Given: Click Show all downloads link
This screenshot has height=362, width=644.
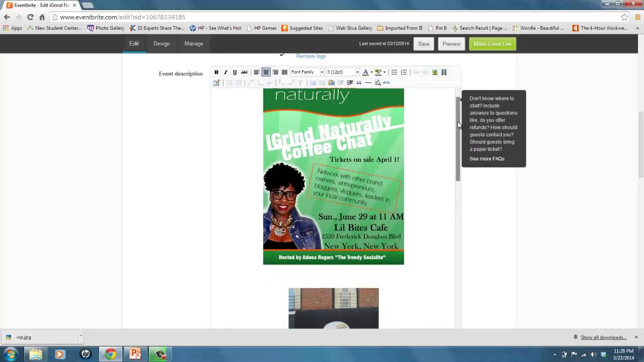Looking at the screenshot, I should coord(603,337).
